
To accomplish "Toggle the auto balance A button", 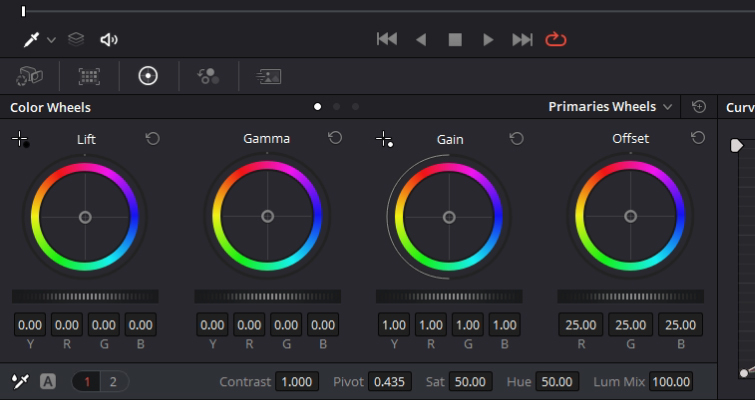I will point(48,382).
